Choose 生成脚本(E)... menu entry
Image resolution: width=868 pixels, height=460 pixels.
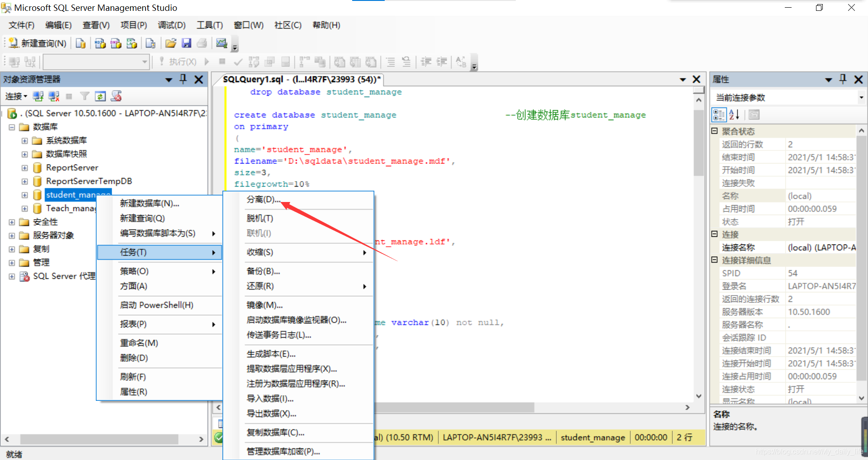tap(299, 354)
